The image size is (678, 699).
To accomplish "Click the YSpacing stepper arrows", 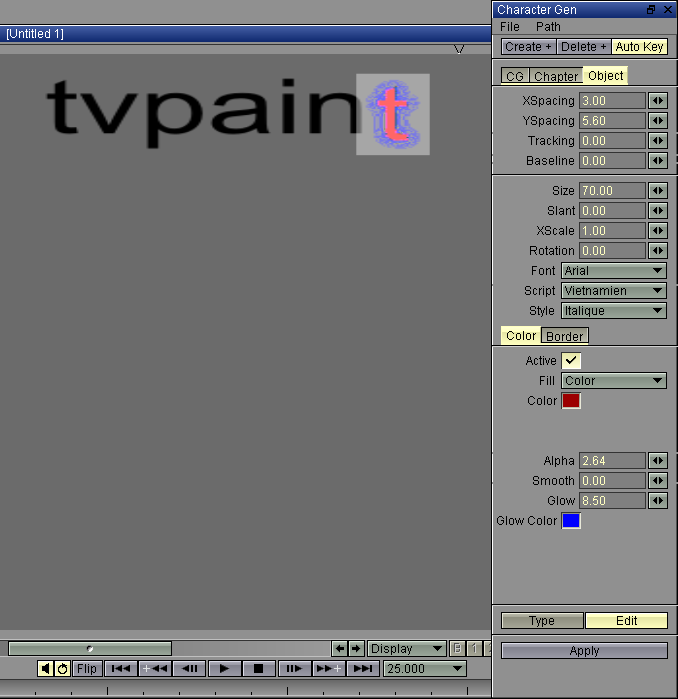I will 658,121.
